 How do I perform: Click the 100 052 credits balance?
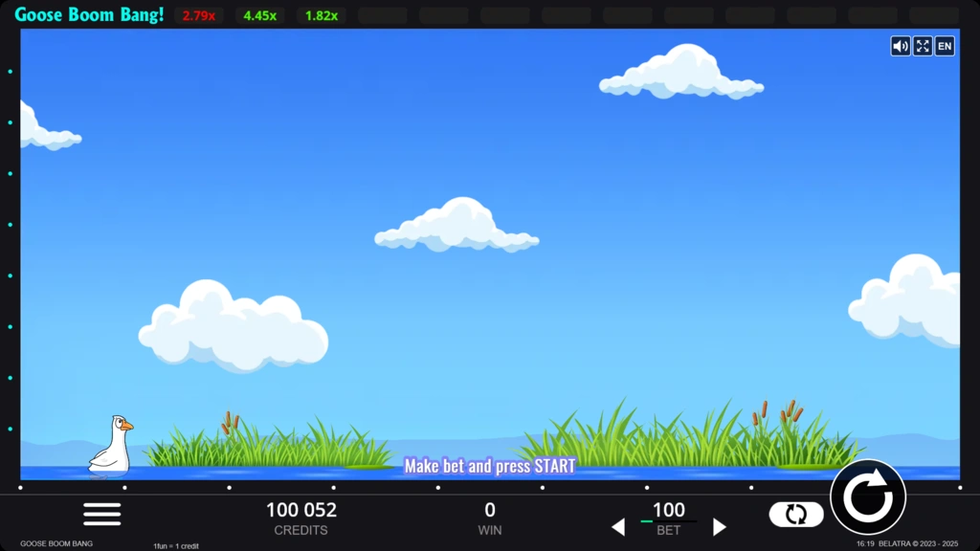coord(301,510)
